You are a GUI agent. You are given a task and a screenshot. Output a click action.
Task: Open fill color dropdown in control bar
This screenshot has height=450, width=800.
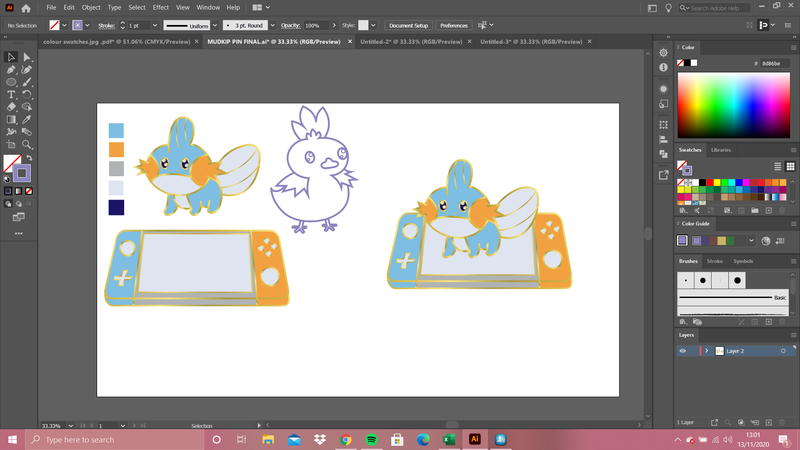64,26
